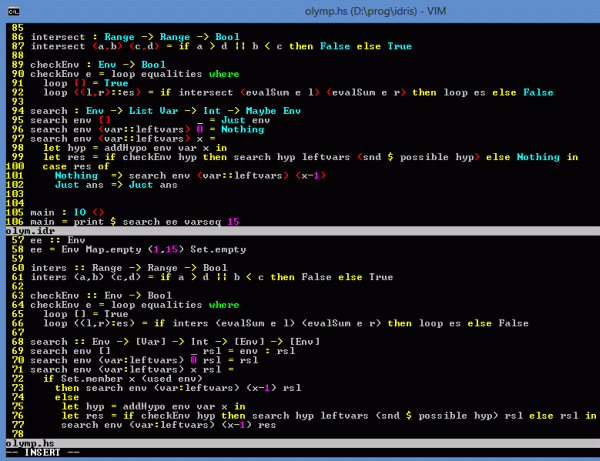Click 'Just' on line 95
The height and width of the screenshot is (461, 600).
233,120
